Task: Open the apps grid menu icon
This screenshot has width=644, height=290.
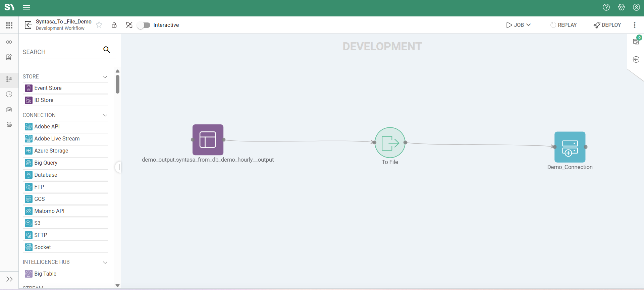Action: (x=9, y=25)
